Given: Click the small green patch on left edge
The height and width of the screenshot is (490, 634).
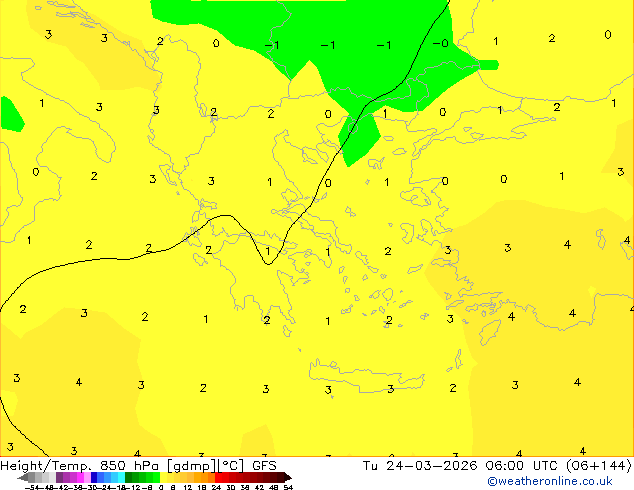Looking at the screenshot, I should 11,114.
